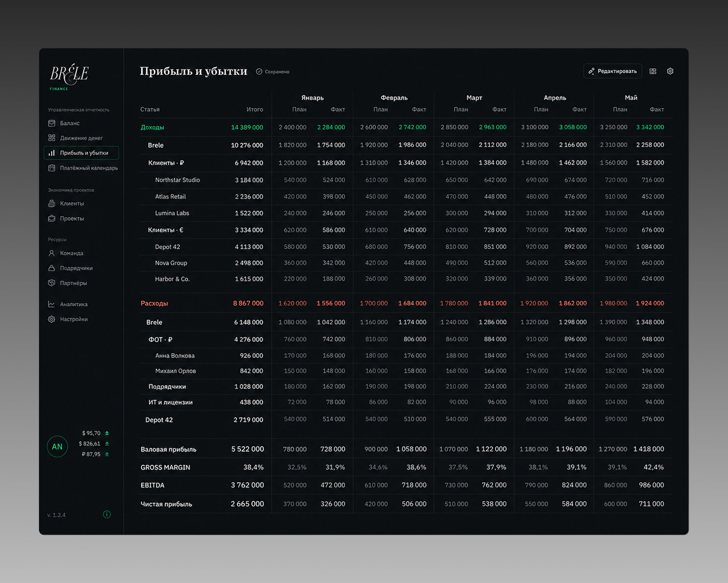Open the AN user avatar
Viewport: 728px width, 583px height.
point(57,446)
